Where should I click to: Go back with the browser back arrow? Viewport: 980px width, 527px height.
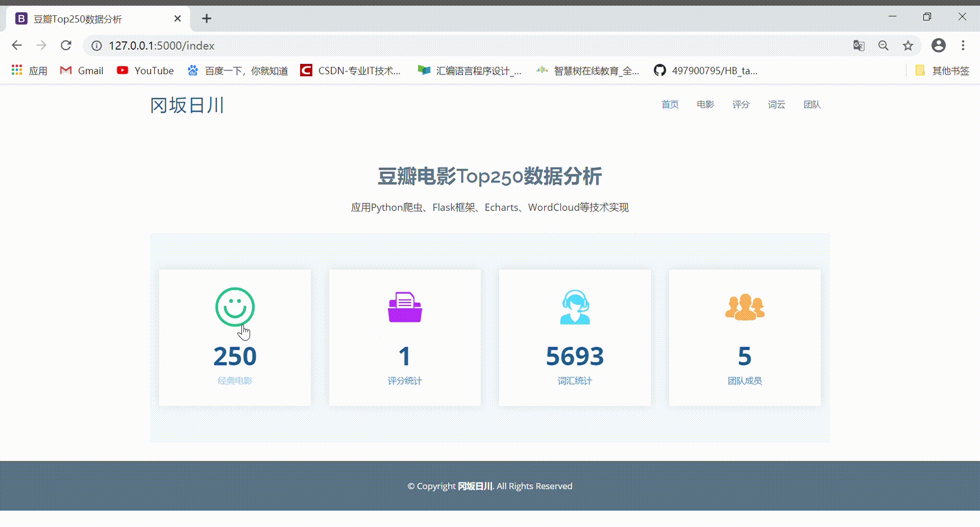17,45
